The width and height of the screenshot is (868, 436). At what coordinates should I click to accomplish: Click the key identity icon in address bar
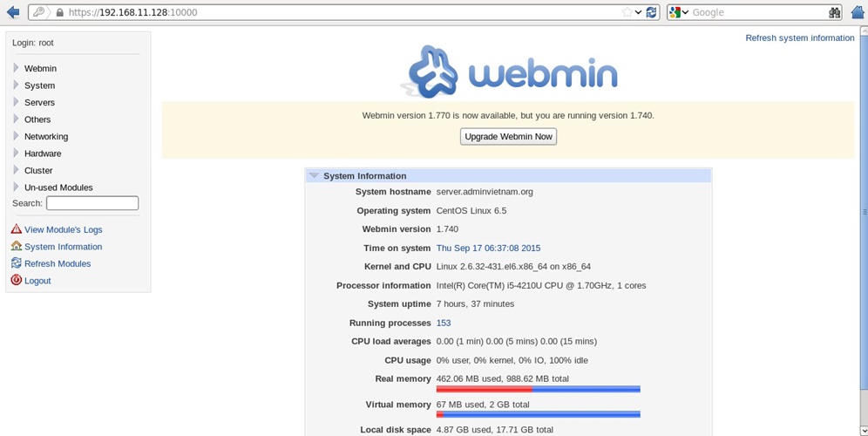tap(38, 12)
